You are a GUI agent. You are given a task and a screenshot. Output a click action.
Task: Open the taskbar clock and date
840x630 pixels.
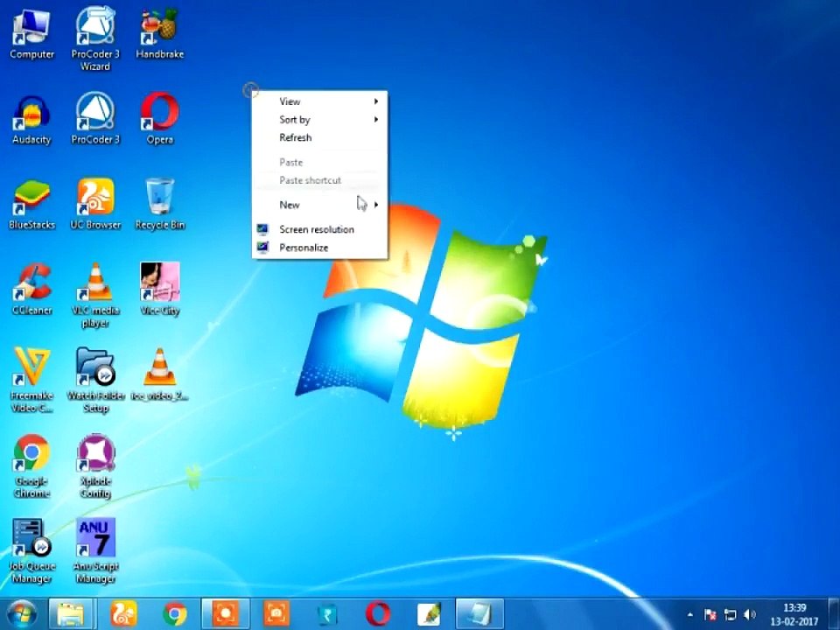(x=794, y=614)
